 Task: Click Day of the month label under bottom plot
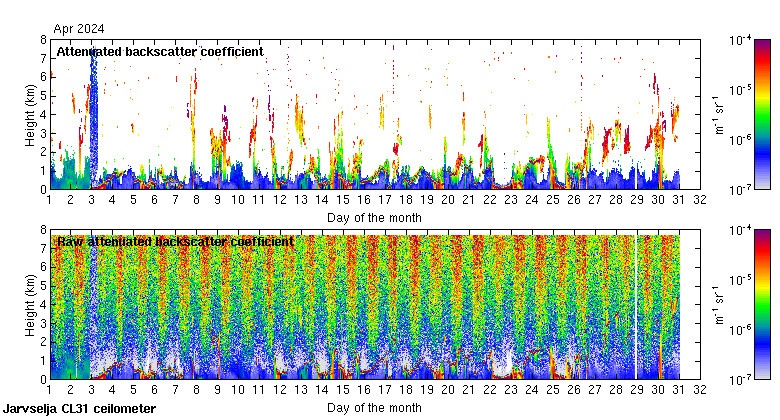[x=374, y=407]
